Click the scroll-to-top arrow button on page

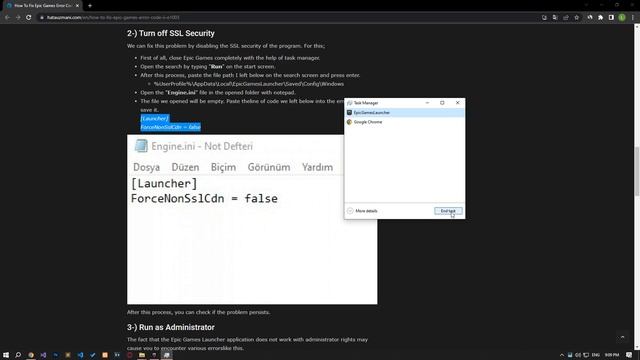pos(622,337)
